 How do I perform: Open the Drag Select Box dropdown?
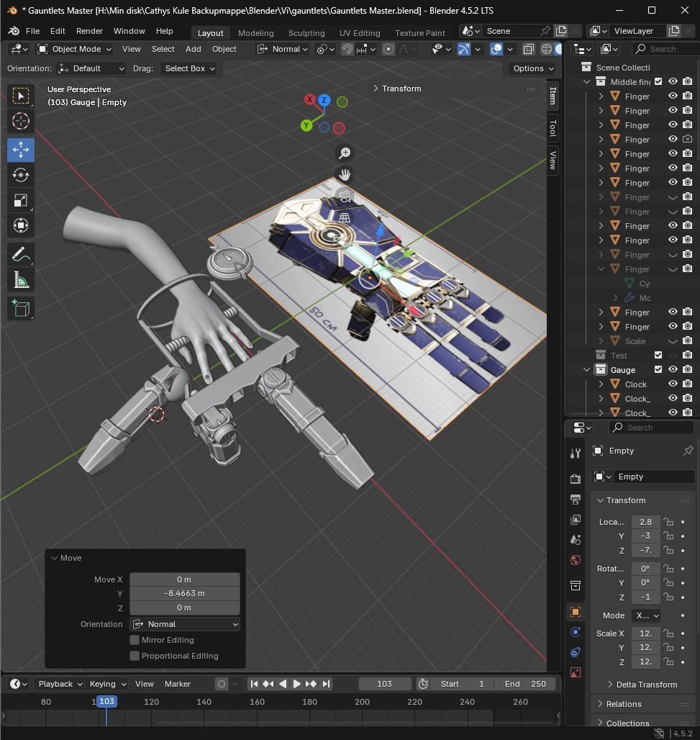(188, 68)
